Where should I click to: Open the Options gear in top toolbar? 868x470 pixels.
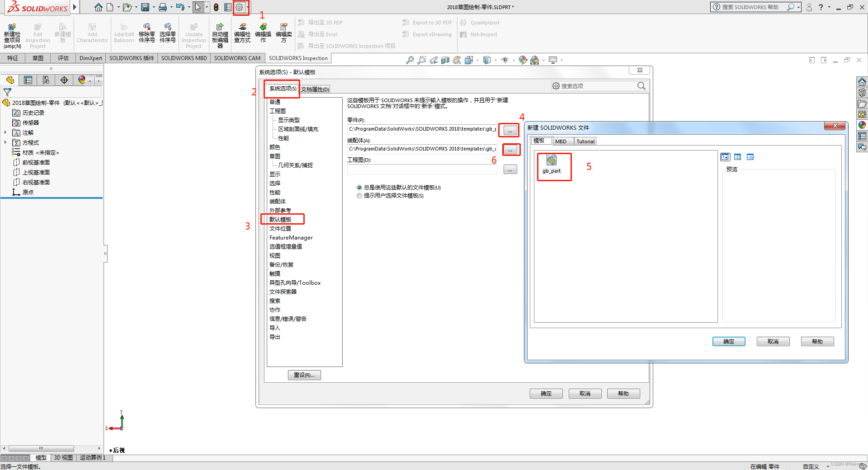pyautogui.click(x=239, y=7)
